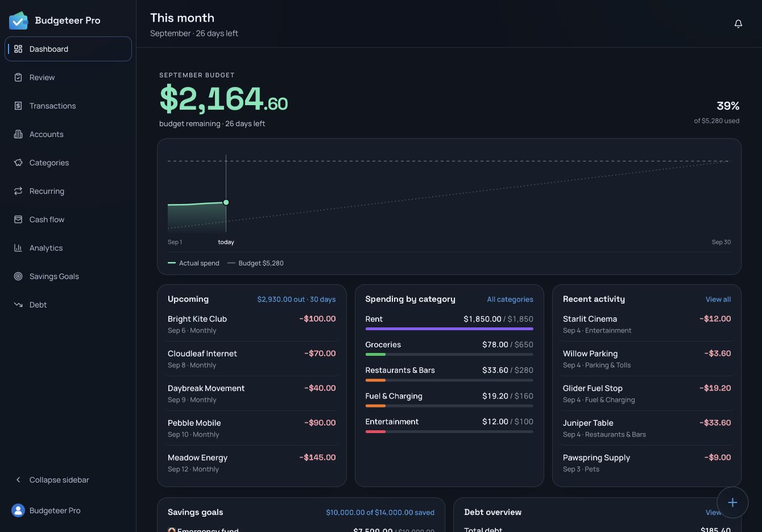Click the Entertainment category label

tap(392, 422)
